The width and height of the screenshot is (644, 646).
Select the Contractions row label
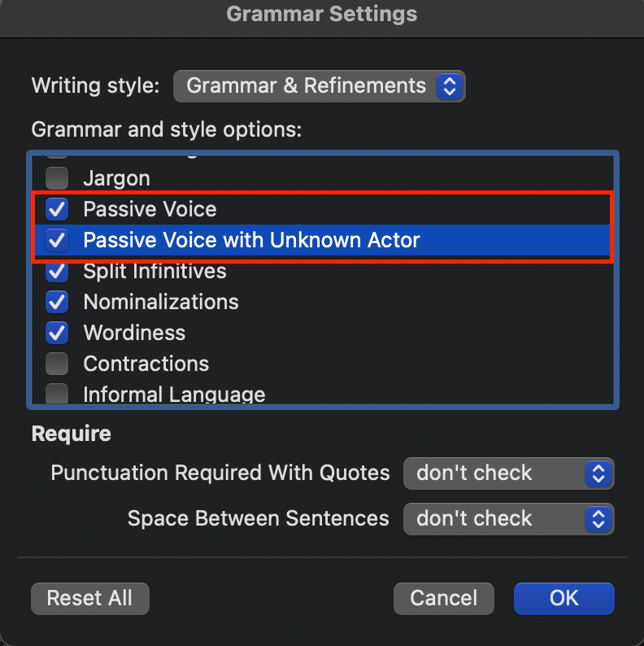[x=146, y=364]
